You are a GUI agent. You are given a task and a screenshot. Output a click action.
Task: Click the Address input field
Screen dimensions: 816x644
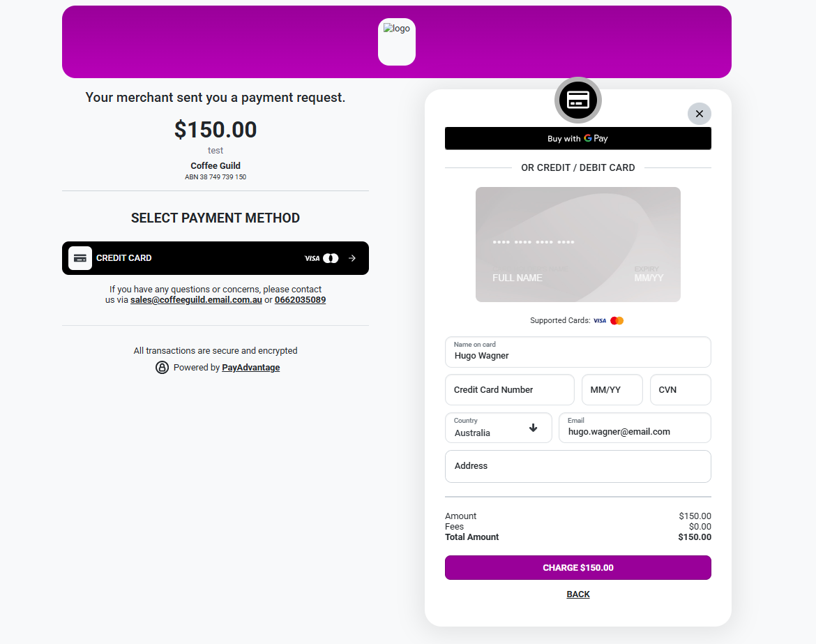point(577,466)
